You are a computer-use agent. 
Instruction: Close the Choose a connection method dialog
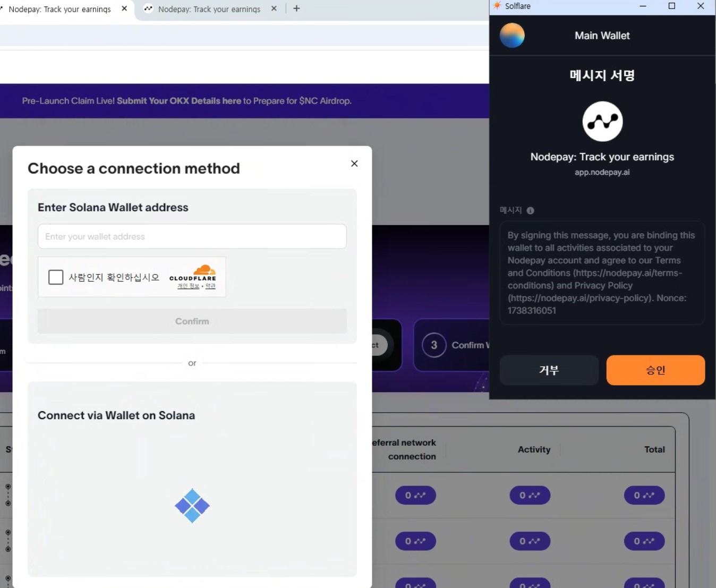354,164
